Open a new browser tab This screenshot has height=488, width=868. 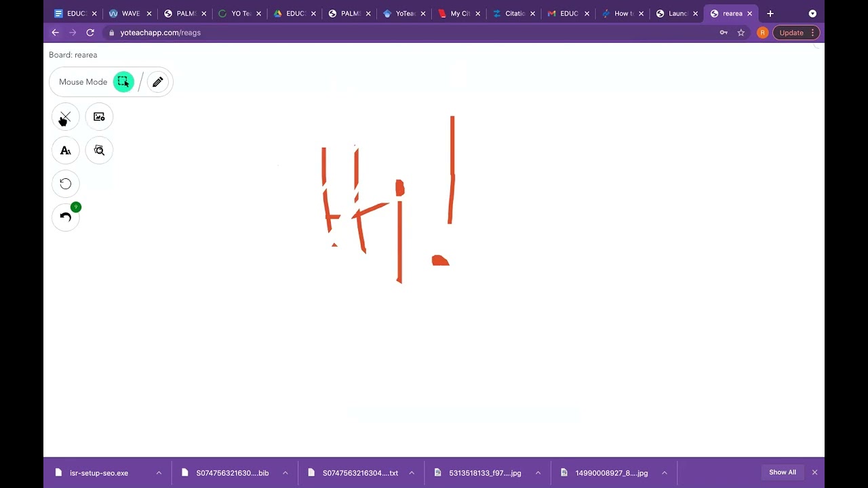point(770,14)
